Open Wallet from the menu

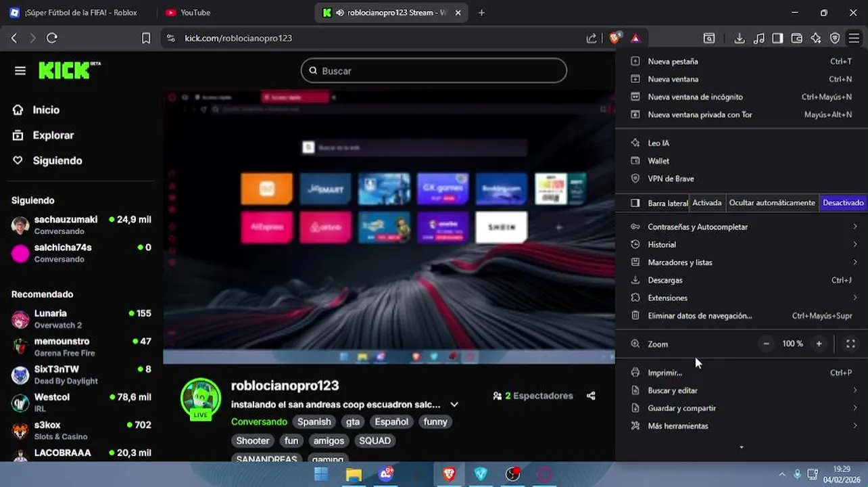coord(742,161)
